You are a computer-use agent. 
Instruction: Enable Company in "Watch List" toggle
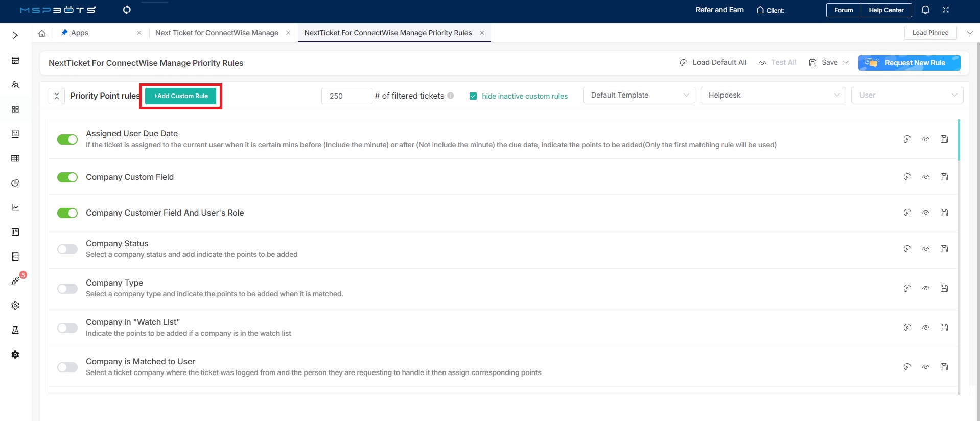[x=67, y=328]
